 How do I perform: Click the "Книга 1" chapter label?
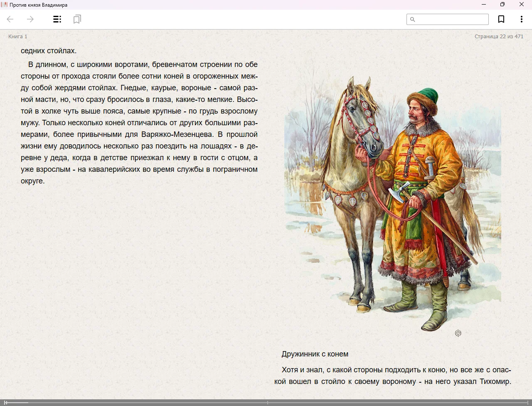pyautogui.click(x=18, y=37)
